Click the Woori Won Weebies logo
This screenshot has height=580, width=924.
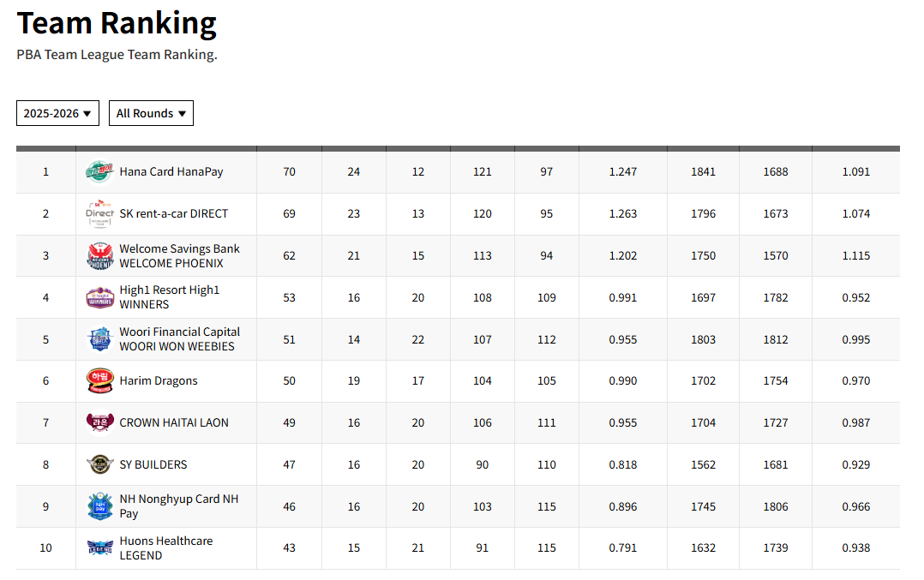[99, 339]
